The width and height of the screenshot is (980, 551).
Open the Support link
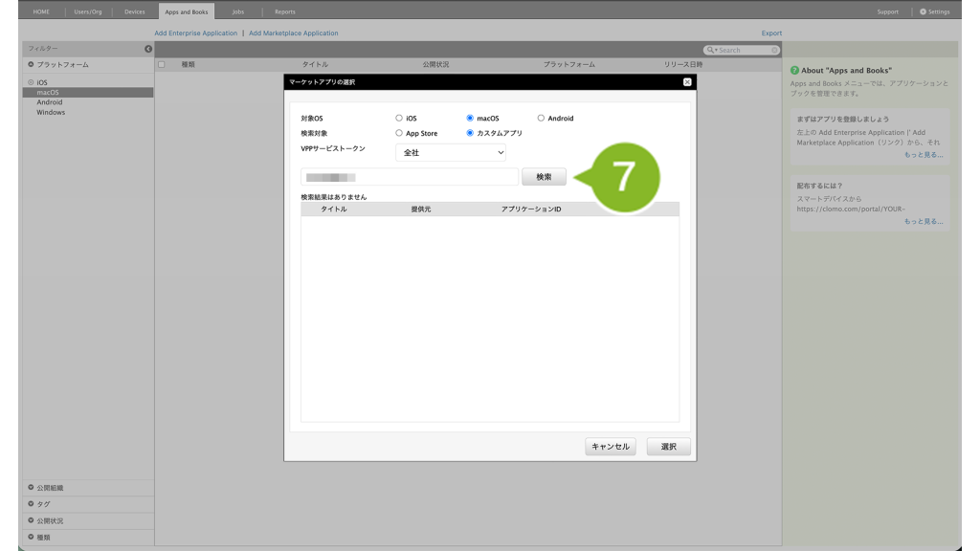point(887,11)
